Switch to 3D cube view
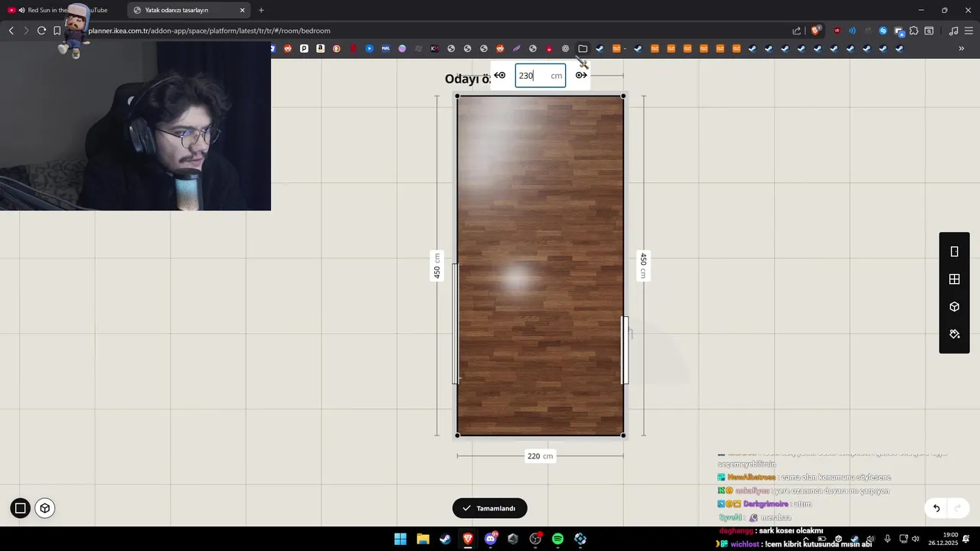Viewport: 980px width, 551px height. pos(45,508)
